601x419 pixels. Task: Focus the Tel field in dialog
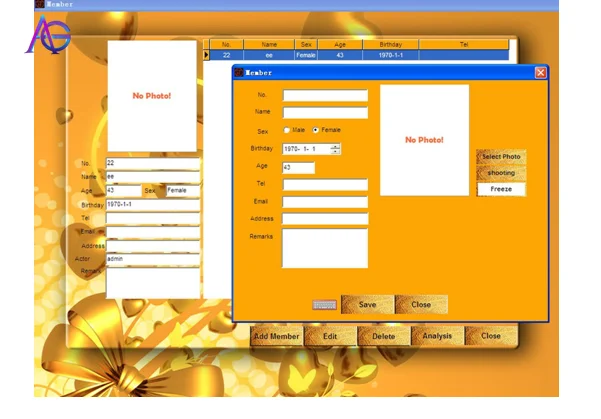325,184
